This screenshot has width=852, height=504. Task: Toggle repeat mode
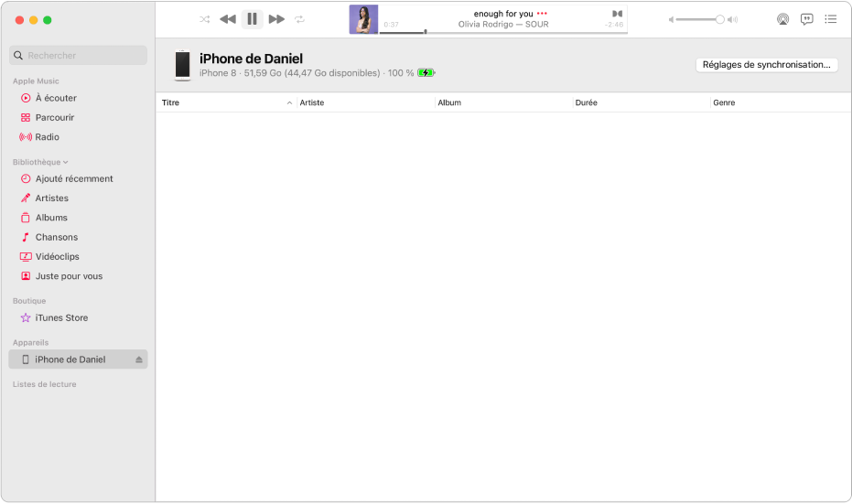[x=299, y=19]
